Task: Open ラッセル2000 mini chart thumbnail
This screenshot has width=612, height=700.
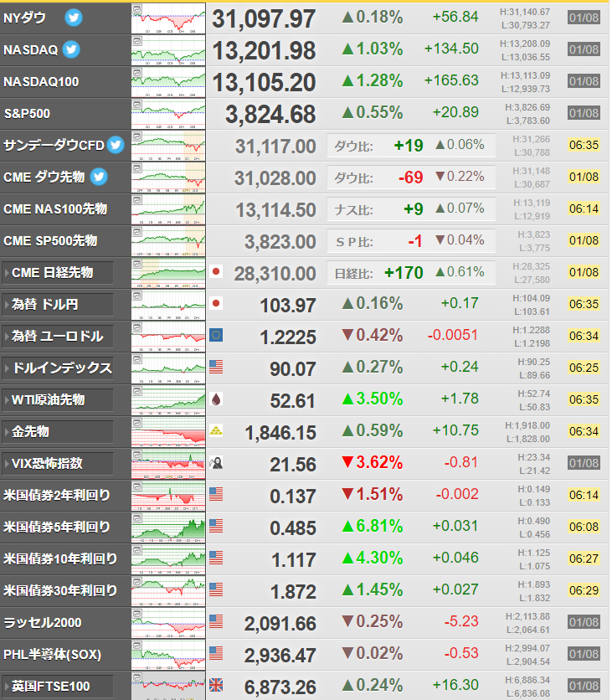Action: pyautogui.click(x=168, y=623)
